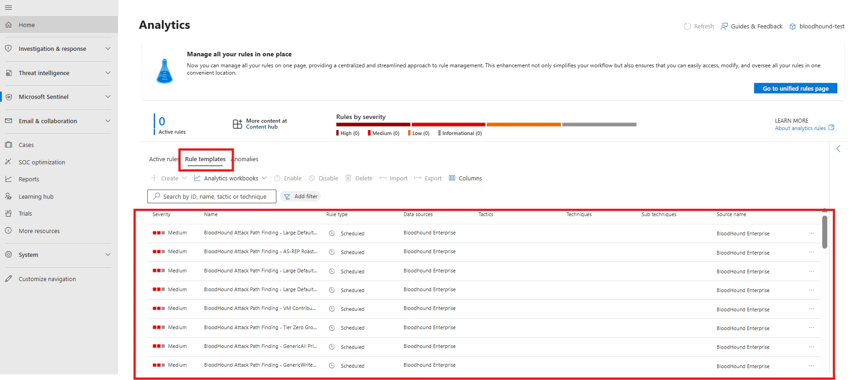Open the ellipsis menu for the AS-REP Roast rule
The height and width of the screenshot is (380, 868).
point(812,252)
